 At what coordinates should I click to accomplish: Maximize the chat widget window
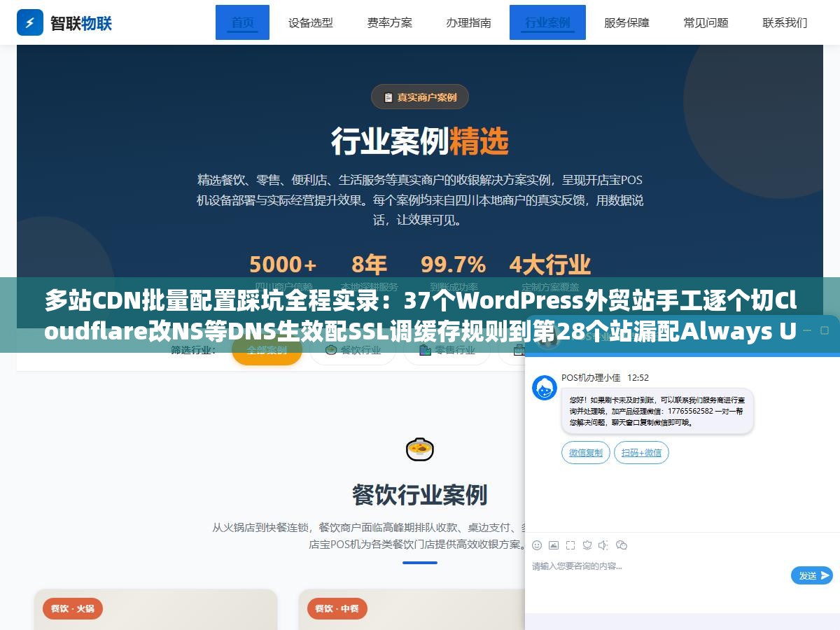point(823,330)
